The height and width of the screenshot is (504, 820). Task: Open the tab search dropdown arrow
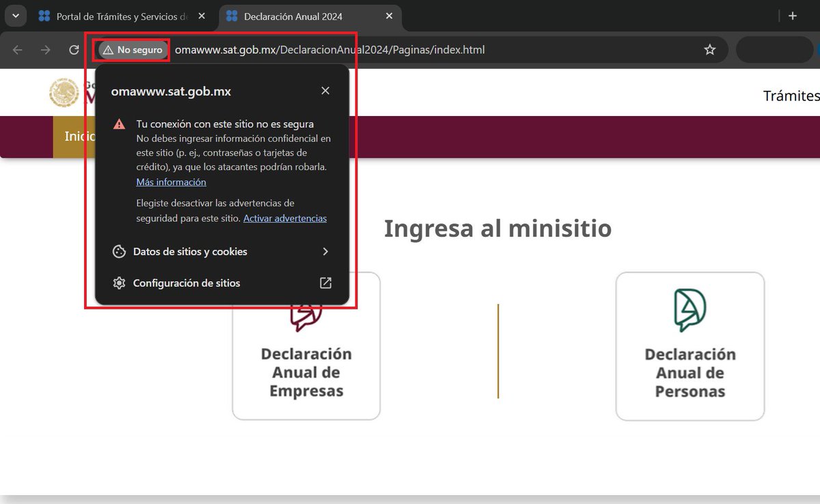pos(15,15)
